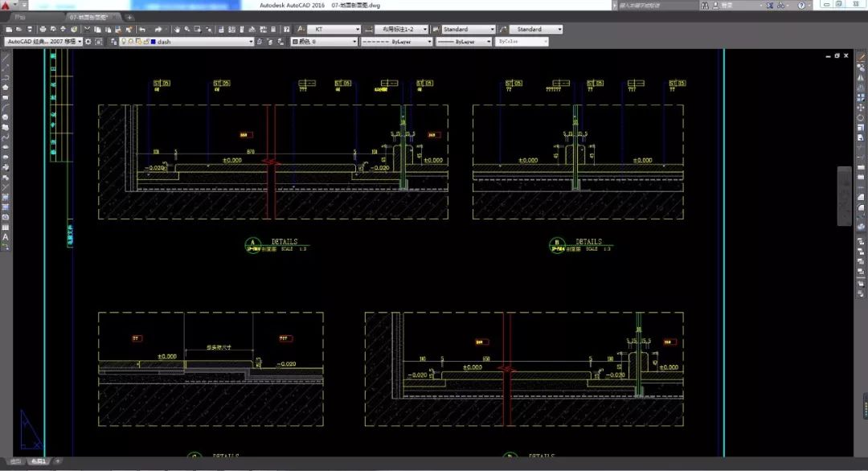Screen dimensions: 868x471
Task: Open the dash layer dropdown list
Action: click(x=251, y=41)
